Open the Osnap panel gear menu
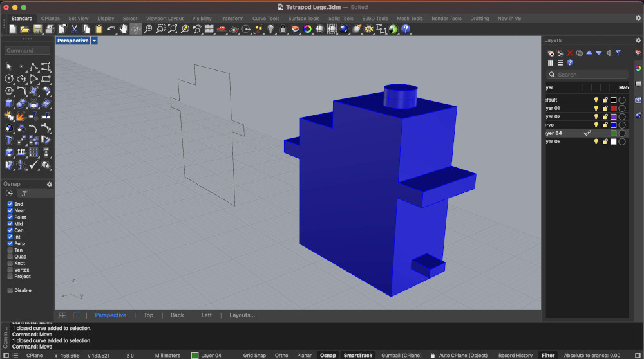This screenshot has width=644, height=359. click(x=50, y=184)
